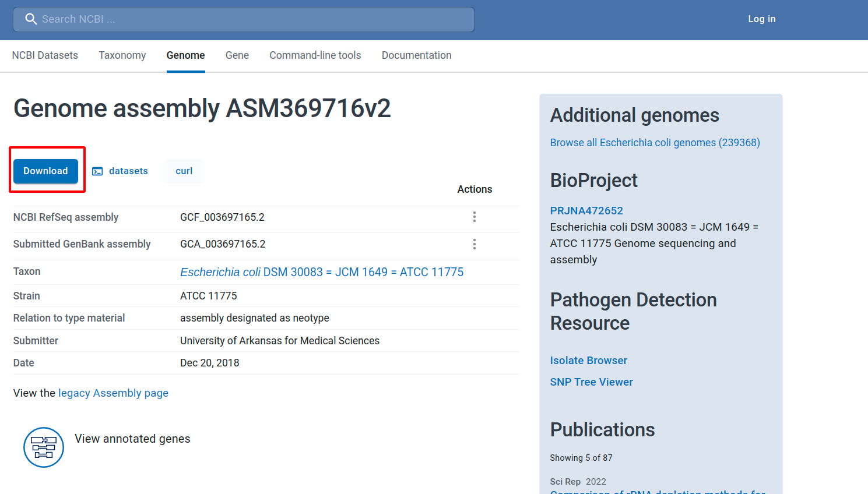The height and width of the screenshot is (494, 868).
Task: Click the Genome assembly ASM369716v2 heading
Action: click(202, 108)
